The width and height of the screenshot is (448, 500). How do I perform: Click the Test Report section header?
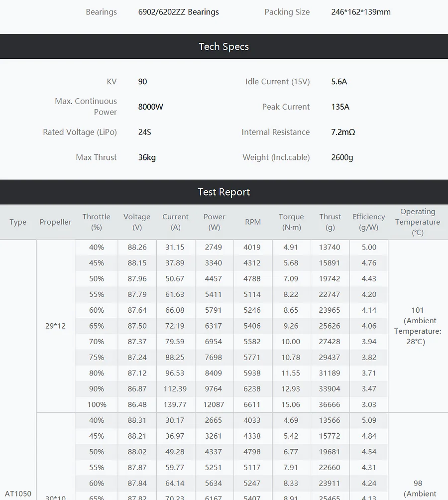(x=224, y=192)
